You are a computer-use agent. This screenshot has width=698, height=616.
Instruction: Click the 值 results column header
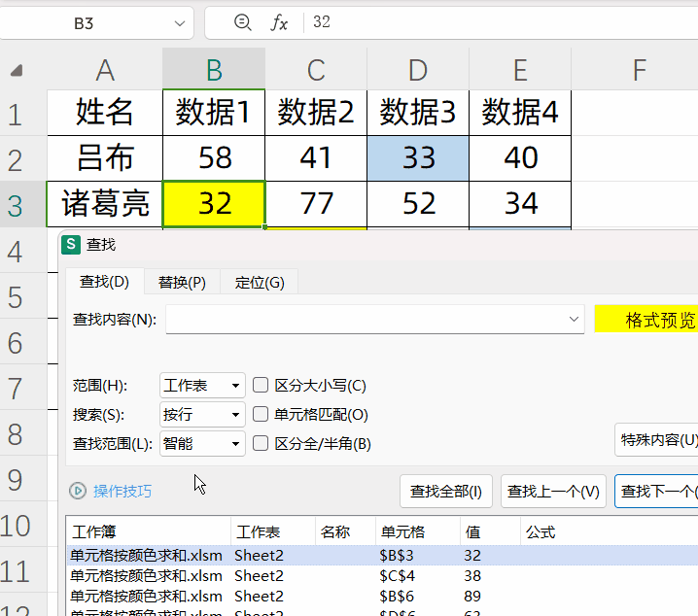coord(490,531)
